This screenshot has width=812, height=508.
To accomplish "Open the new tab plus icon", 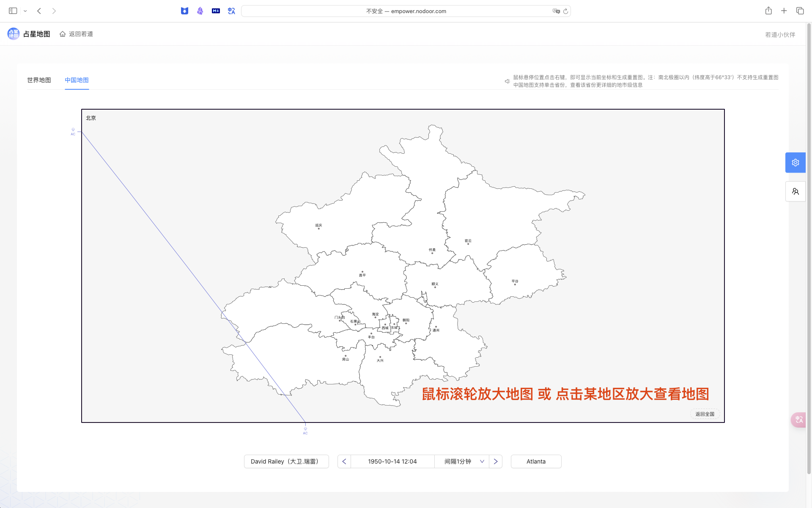I will click(x=784, y=11).
